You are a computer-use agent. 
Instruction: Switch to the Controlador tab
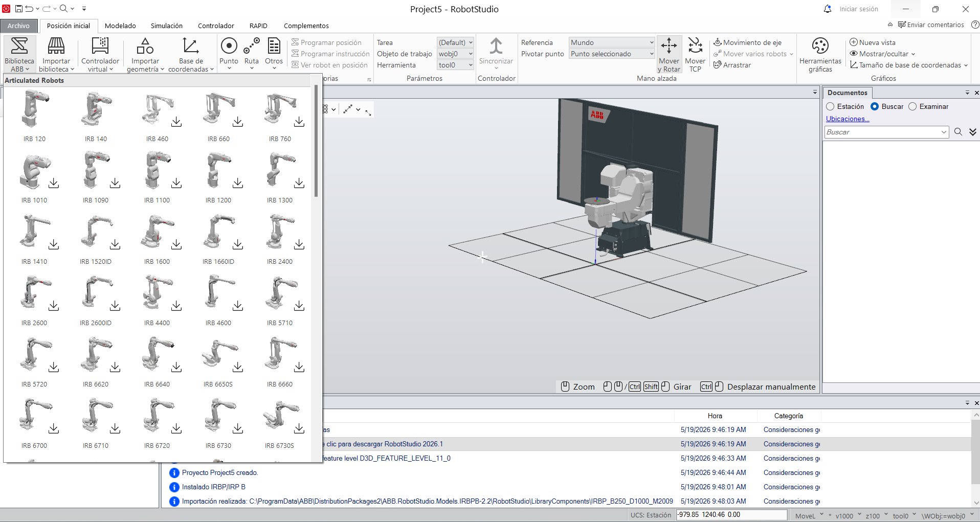click(x=216, y=26)
